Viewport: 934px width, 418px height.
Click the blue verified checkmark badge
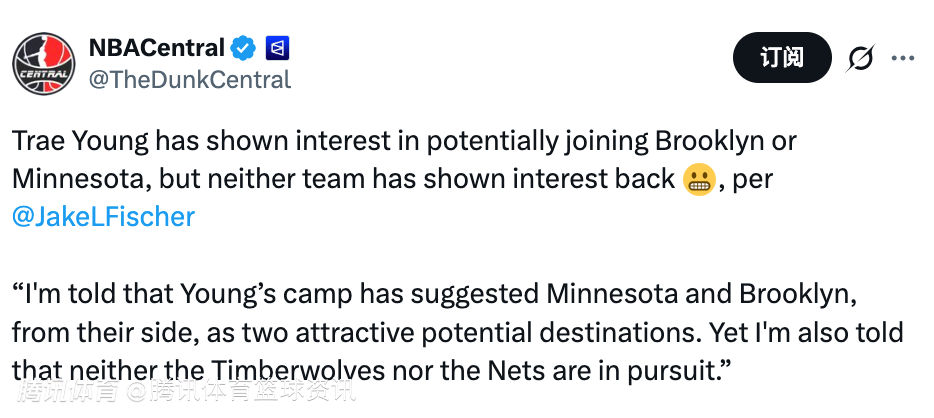pos(243,47)
